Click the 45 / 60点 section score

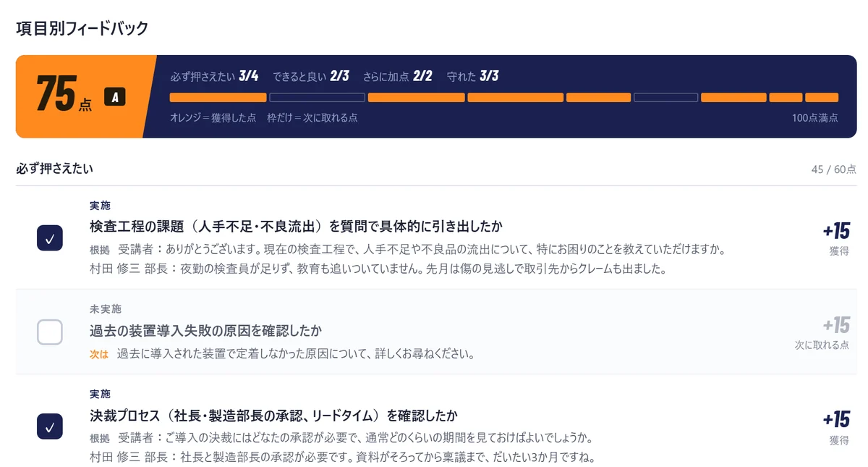pos(833,169)
